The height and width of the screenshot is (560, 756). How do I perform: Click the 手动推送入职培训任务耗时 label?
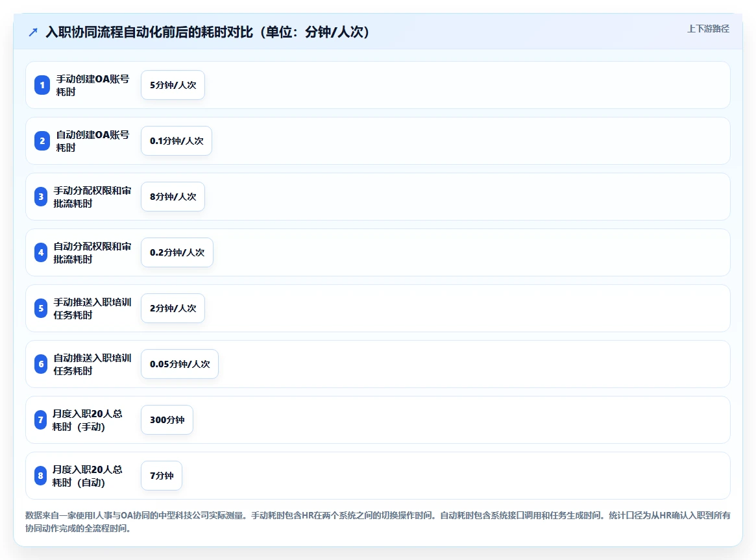click(92, 309)
